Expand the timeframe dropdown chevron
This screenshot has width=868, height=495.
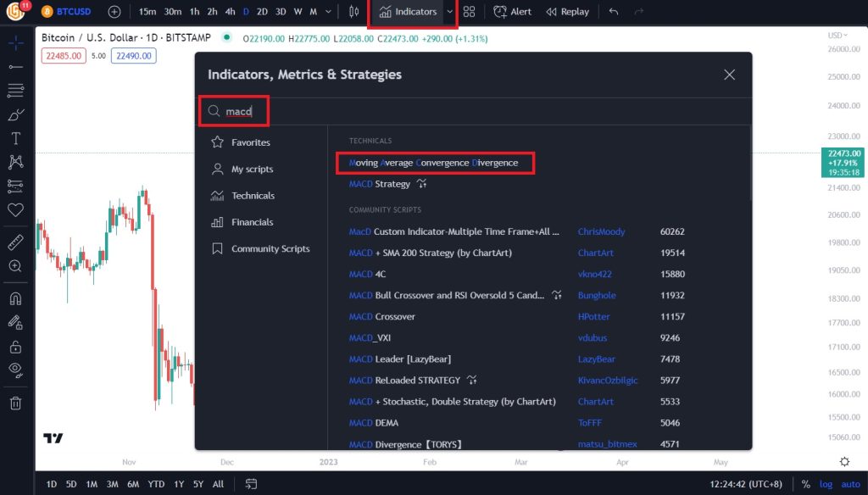click(x=328, y=12)
